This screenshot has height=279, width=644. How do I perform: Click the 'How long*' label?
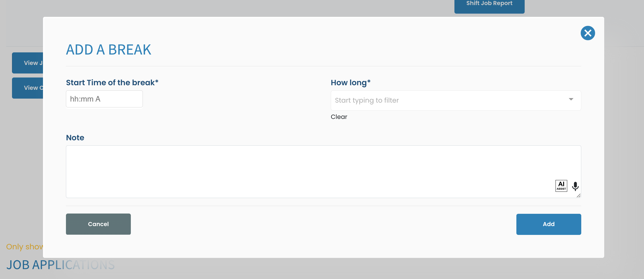coord(351,83)
